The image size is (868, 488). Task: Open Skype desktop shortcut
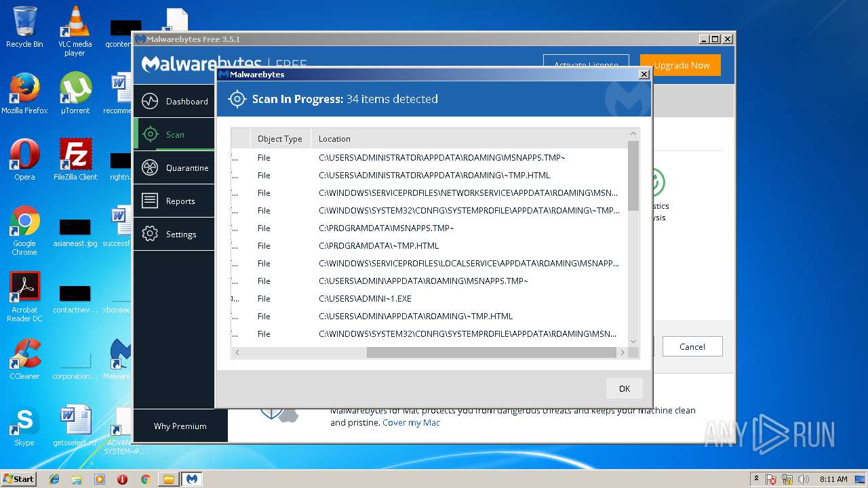24,425
